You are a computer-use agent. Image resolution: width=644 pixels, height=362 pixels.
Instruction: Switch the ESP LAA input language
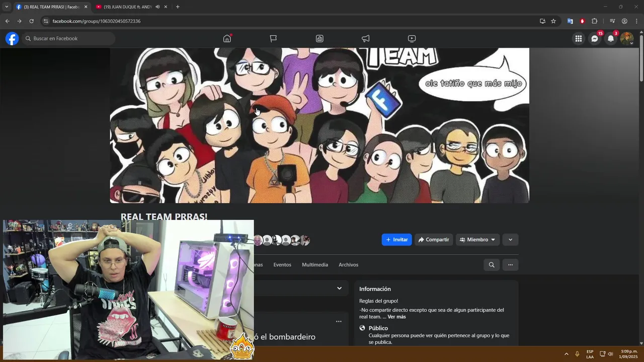click(590, 354)
